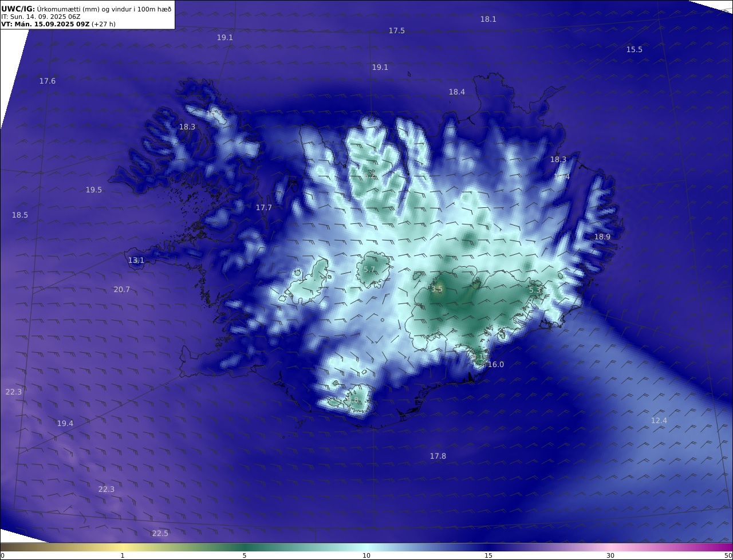This screenshot has width=733, height=560.
Task: Click the 19.4 value on the map
Action: (x=65, y=423)
